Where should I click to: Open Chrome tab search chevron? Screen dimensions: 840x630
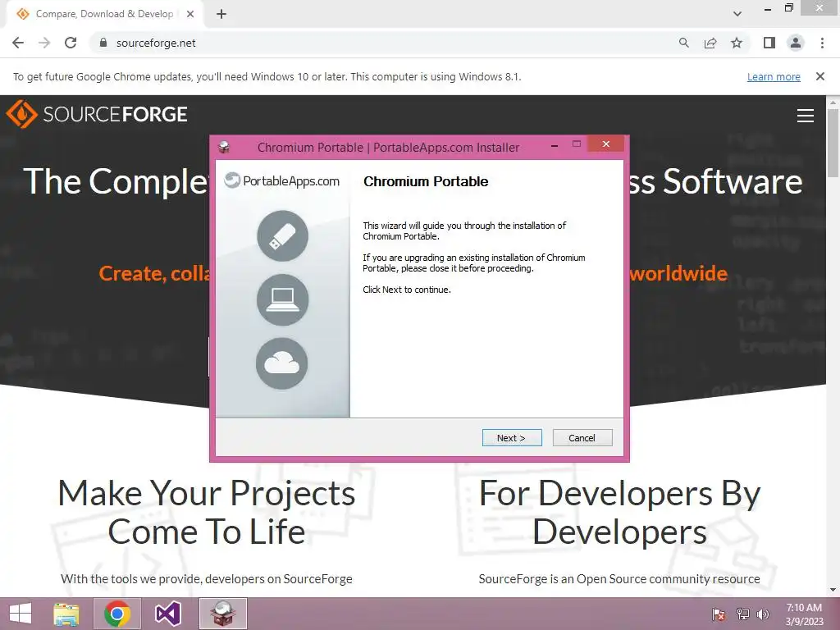point(737,14)
